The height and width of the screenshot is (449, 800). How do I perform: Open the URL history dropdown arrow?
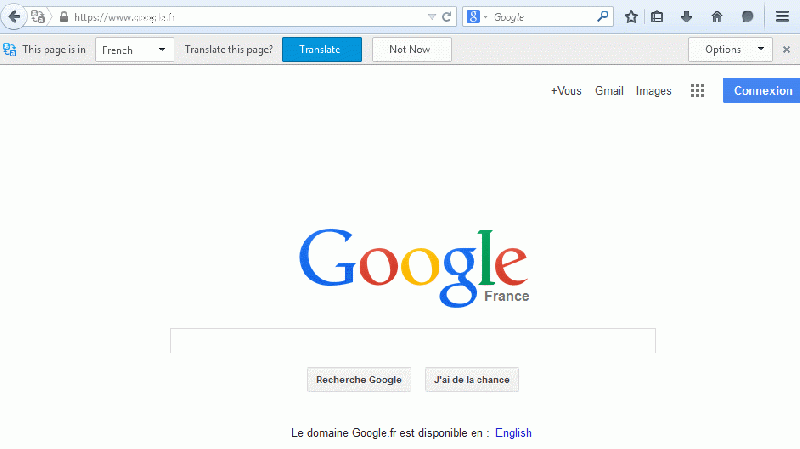(x=432, y=17)
